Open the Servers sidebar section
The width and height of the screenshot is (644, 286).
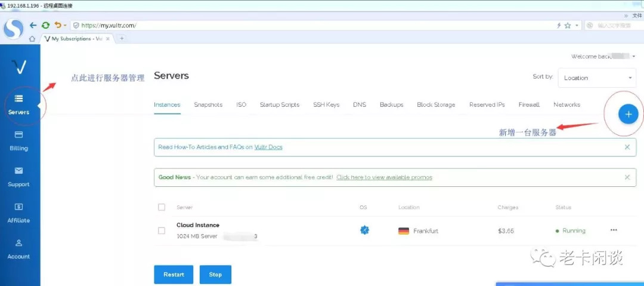click(19, 105)
